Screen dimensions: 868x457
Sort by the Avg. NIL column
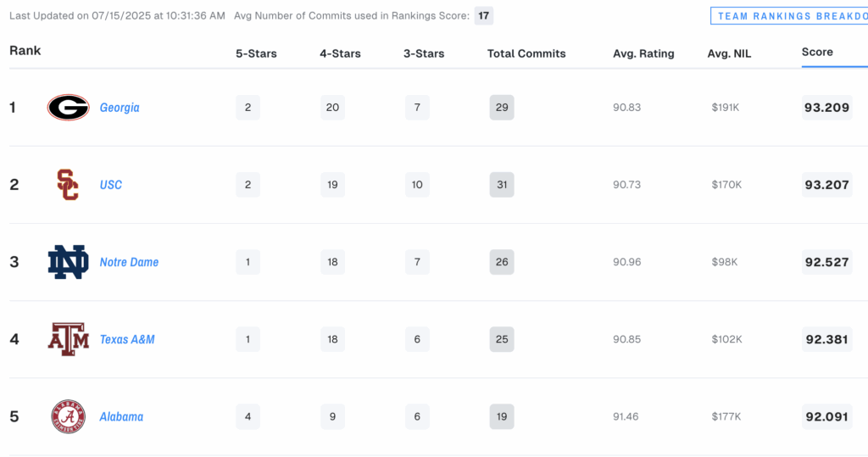(729, 53)
